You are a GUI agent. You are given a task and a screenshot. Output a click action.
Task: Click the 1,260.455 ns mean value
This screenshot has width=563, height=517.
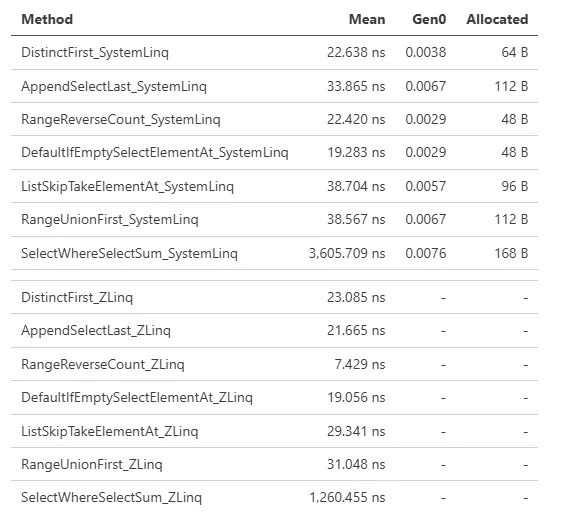pyautogui.click(x=347, y=498)
